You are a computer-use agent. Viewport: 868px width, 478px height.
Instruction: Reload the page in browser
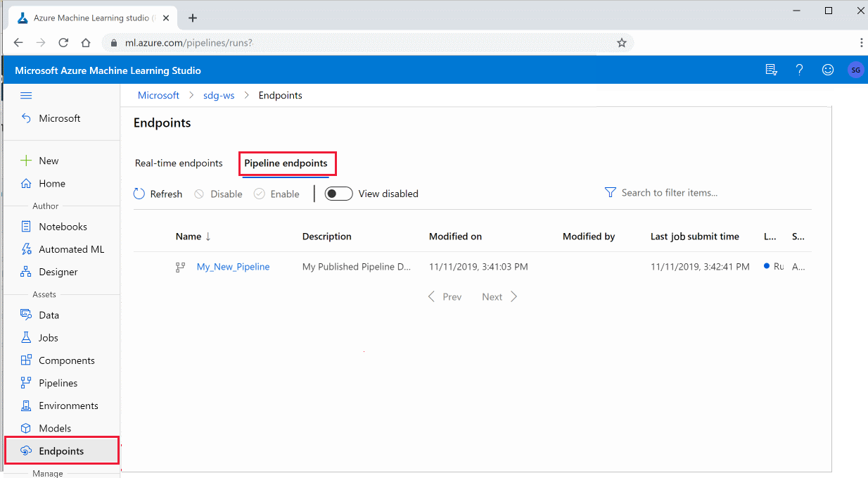click(63, 43)
